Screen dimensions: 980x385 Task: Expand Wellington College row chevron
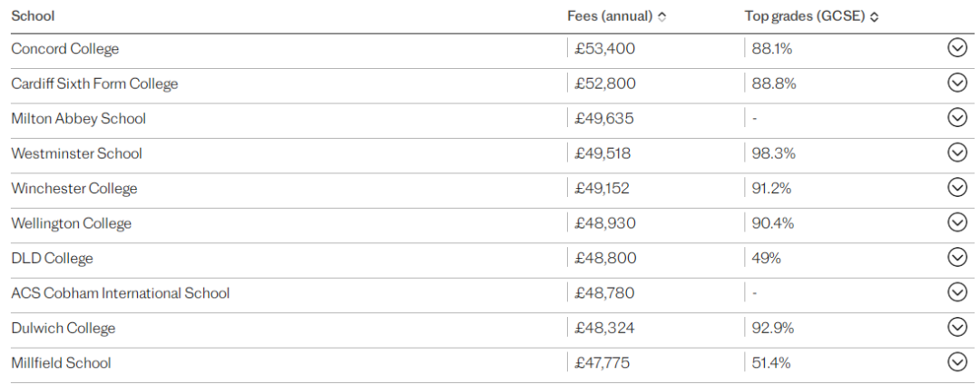pos(957,222)
